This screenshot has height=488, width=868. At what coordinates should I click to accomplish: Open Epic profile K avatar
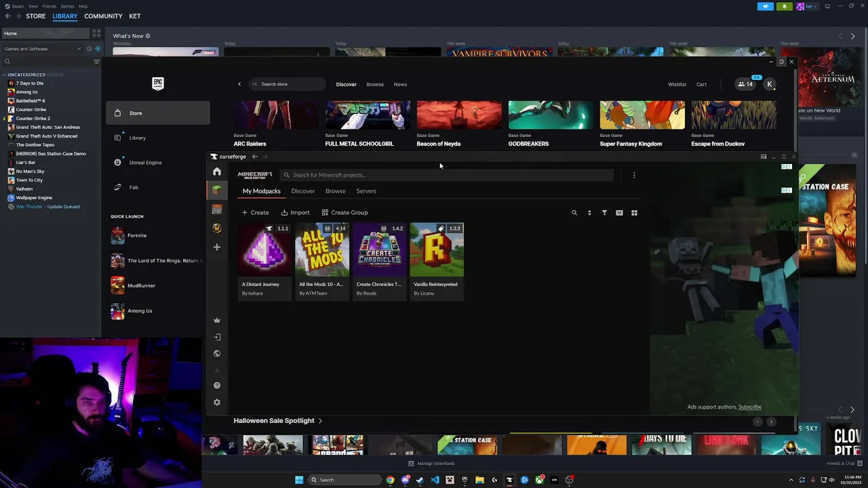(770, 84)
